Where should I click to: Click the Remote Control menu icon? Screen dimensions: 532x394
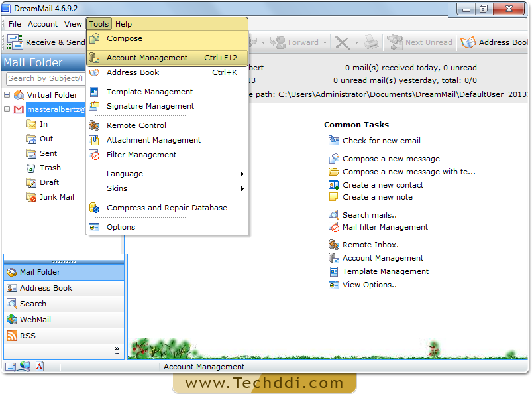click(x=94, y=125)
